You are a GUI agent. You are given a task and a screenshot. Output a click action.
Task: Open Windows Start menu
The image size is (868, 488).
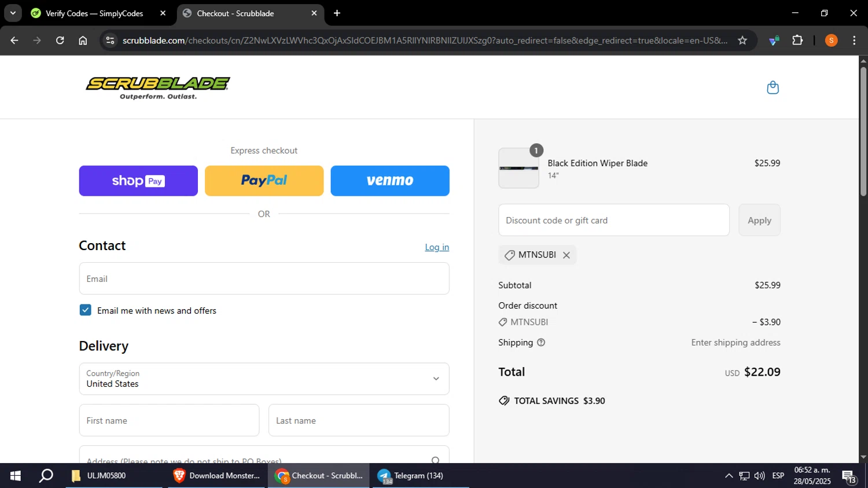coord(16,476)
